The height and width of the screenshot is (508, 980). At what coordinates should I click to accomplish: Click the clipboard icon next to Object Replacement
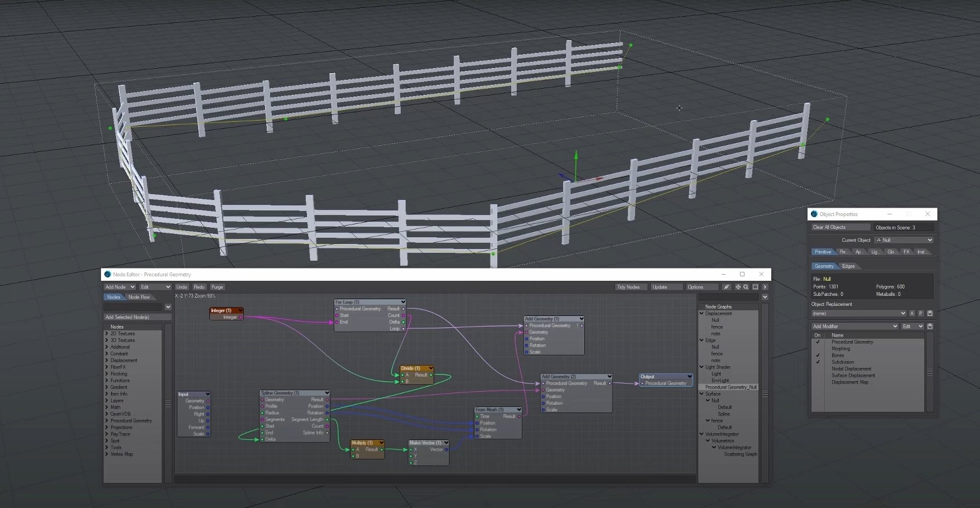click(x=929, y=313)
